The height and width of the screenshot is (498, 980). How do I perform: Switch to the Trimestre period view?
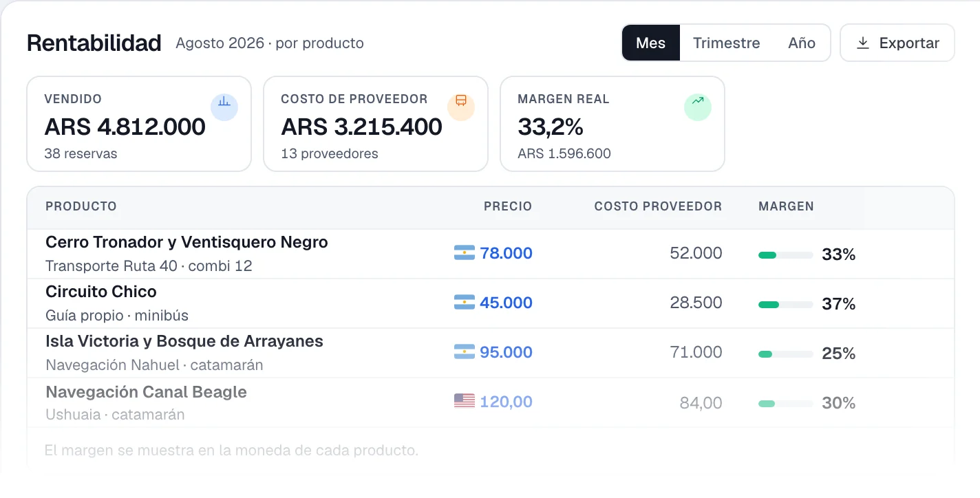727,43
